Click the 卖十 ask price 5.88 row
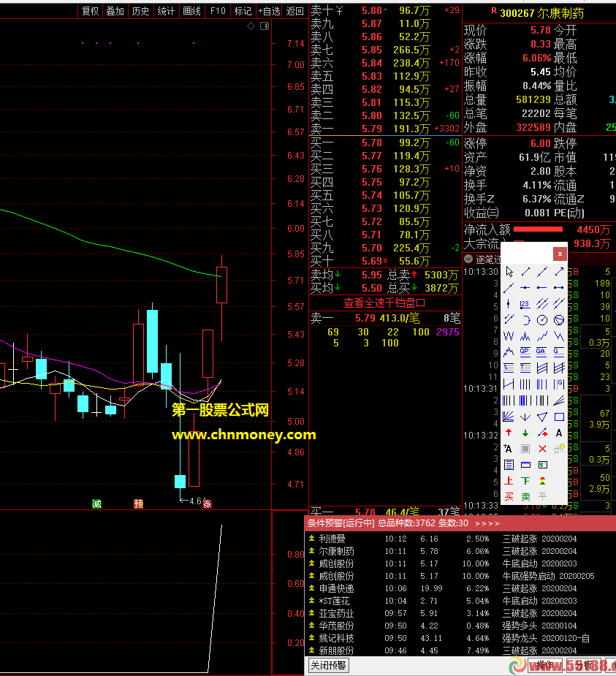616x676 pixels. point(385,10)
